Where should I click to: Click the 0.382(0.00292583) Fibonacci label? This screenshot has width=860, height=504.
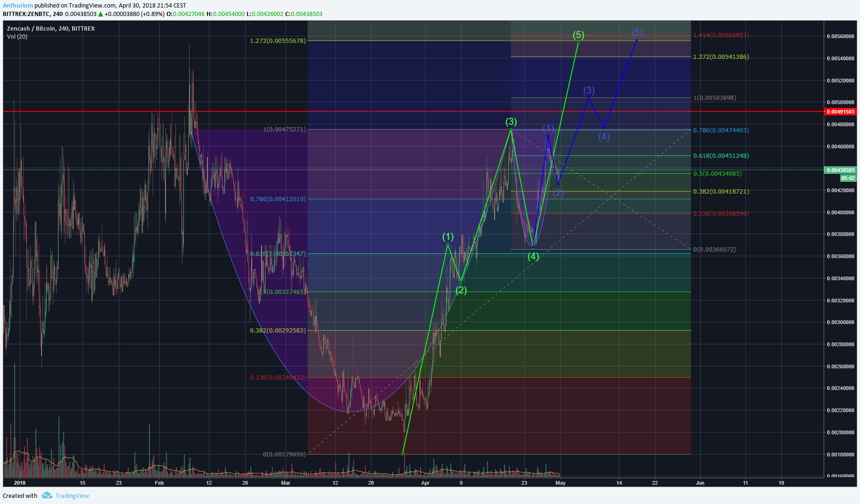tap(278, 331)
